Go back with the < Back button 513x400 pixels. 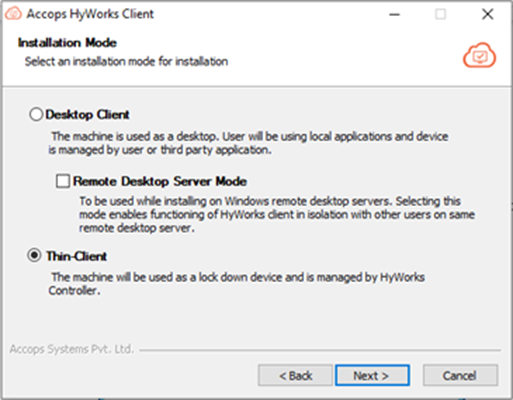pyautogui.click(x=295, y=376)
